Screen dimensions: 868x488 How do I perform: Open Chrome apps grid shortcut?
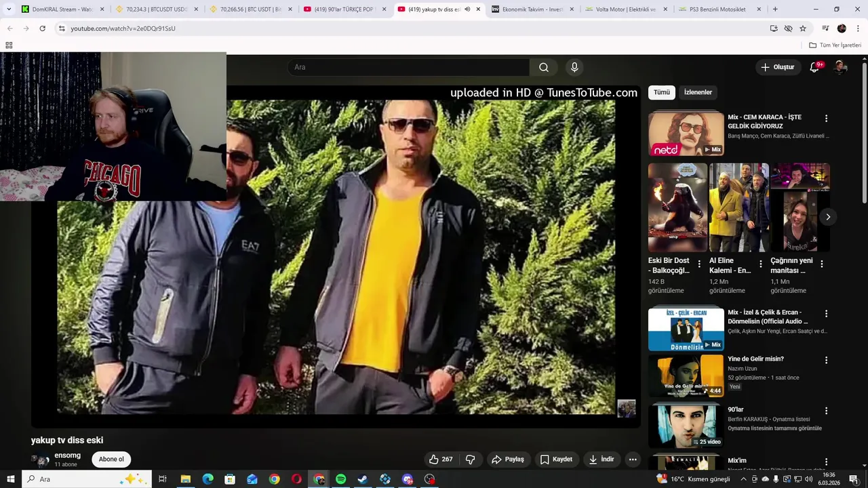pos(9,45)
